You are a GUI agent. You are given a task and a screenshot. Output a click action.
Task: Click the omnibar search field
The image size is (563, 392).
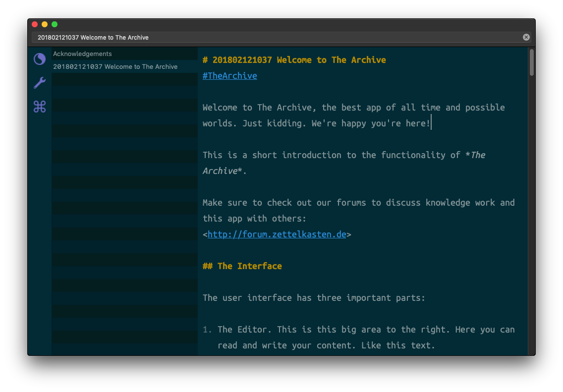(281, 37)
